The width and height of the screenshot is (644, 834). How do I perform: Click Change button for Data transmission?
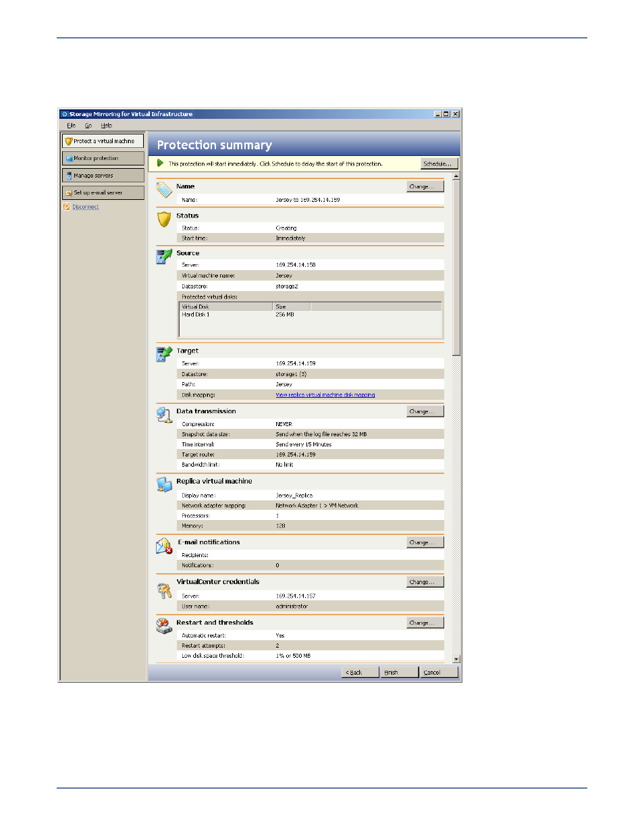click(x=425, y=411)
